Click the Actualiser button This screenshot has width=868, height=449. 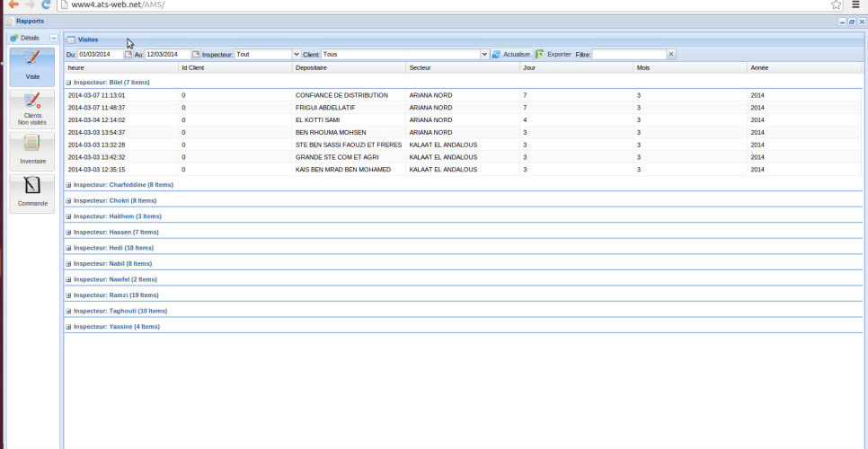[x=510, y=54]
